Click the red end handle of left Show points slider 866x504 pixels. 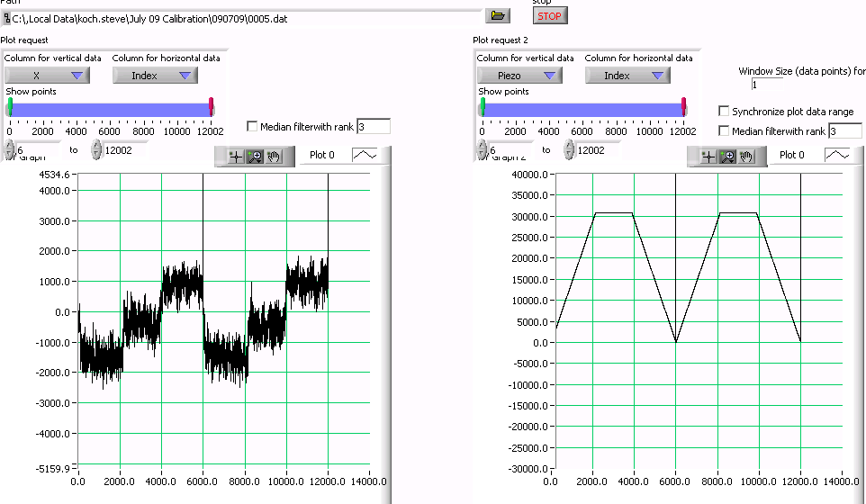pyautogui.click(x=212, y=106)
